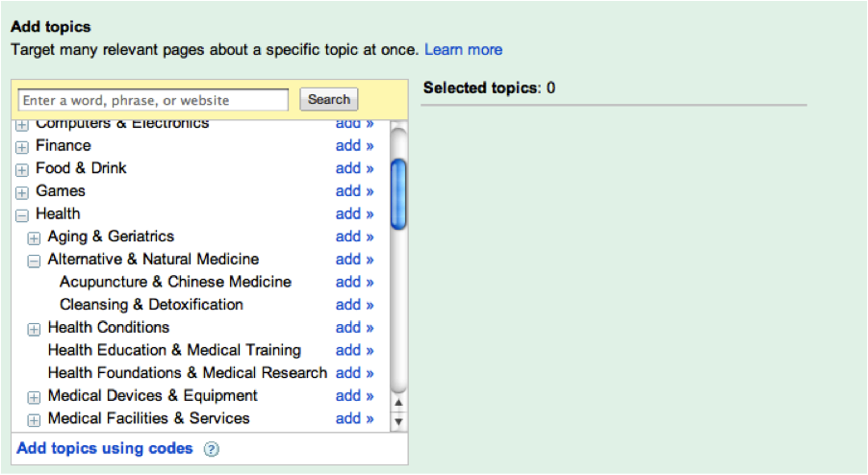
Task: Add Cleansing & Detoxification topic
Action: (x=354, y=305)
